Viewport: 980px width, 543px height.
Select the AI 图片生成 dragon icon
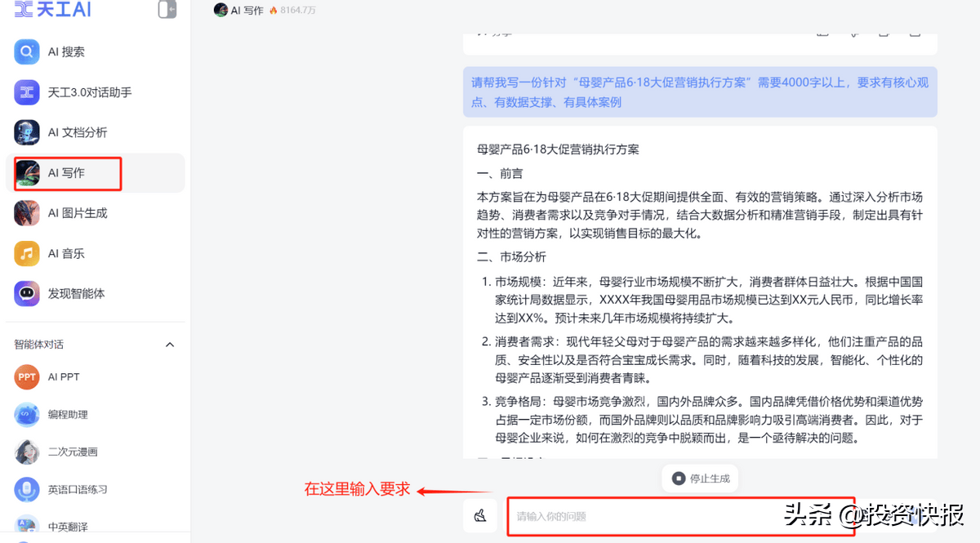pos(27,213)
